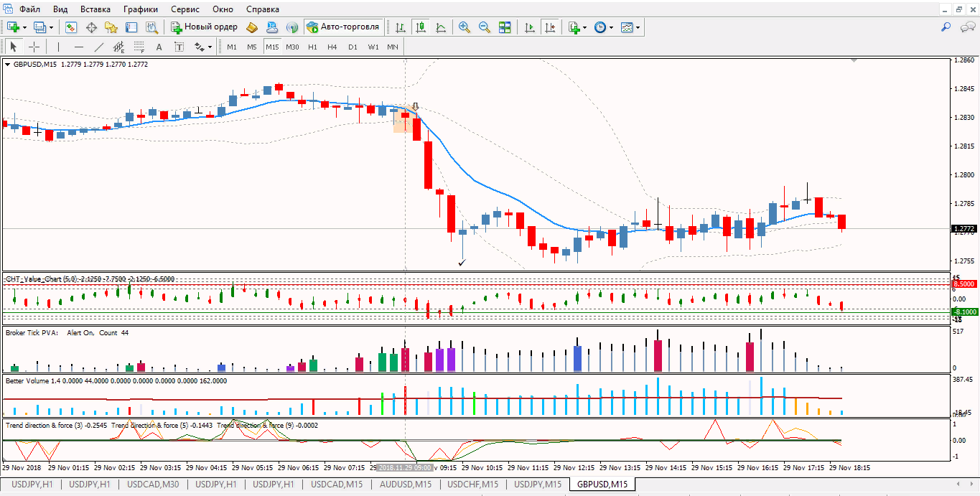Select the horizontal line tool

click(79, 47)
